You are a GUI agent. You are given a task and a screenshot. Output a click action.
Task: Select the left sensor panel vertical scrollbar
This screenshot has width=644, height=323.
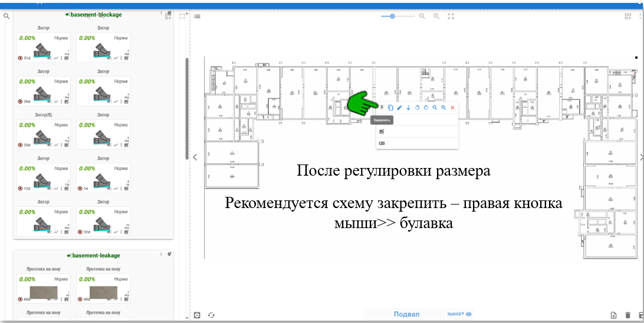pyautogui.click(x=188, y=109)
